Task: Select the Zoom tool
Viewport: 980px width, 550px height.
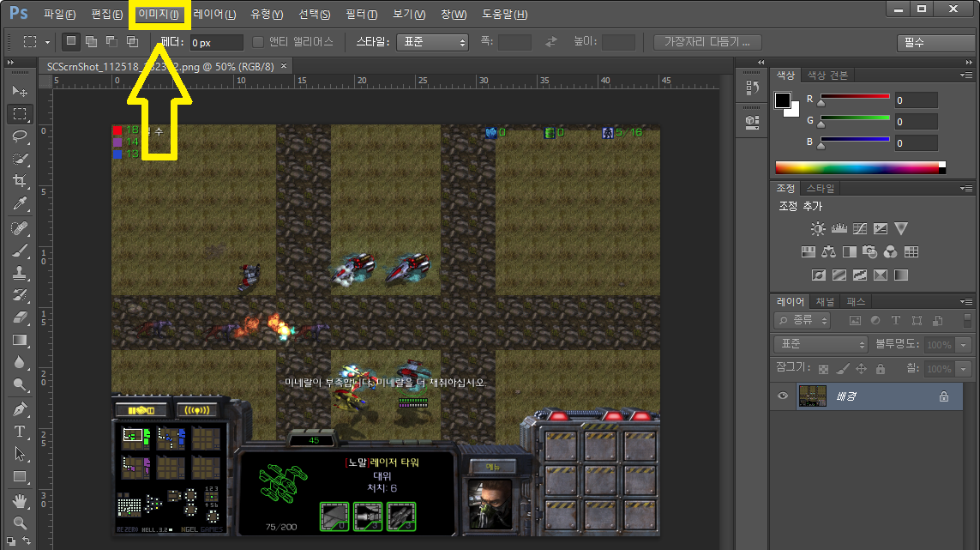Action: tap(20, 523)
